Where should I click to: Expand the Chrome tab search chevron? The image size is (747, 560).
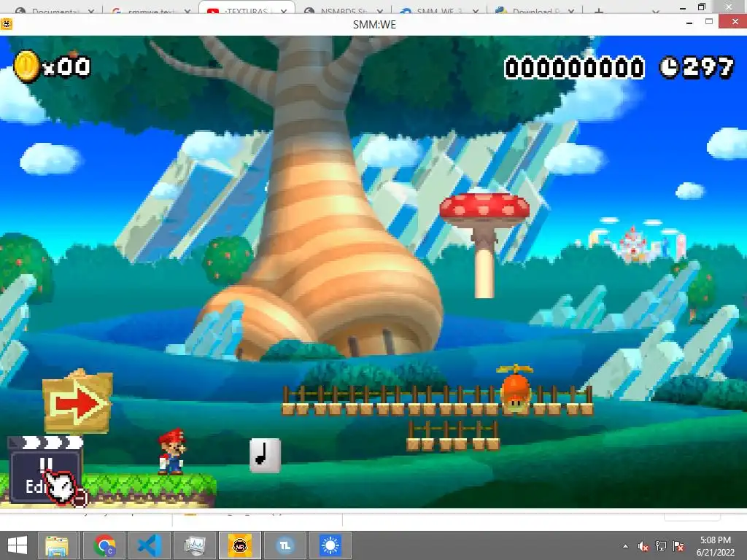tap(656, 11)
